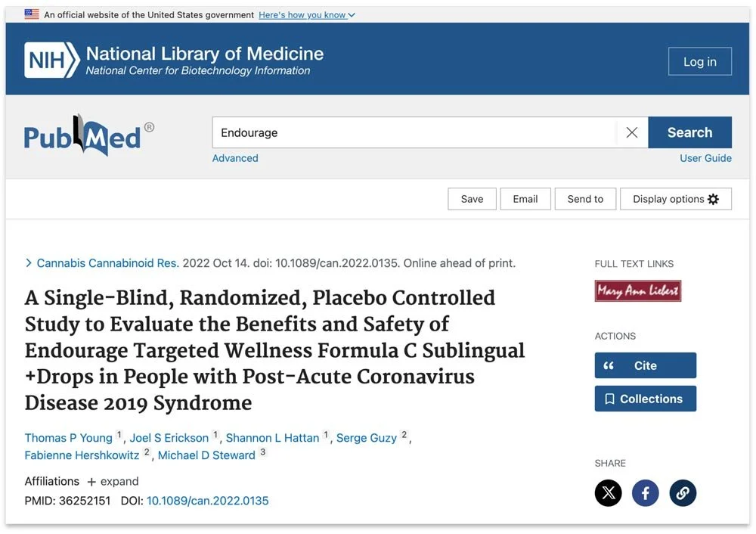The height and width of the screenshot is (534, 756).
Task: Click the Cite button
Action: pyautogui.click(x=645, y=365)
